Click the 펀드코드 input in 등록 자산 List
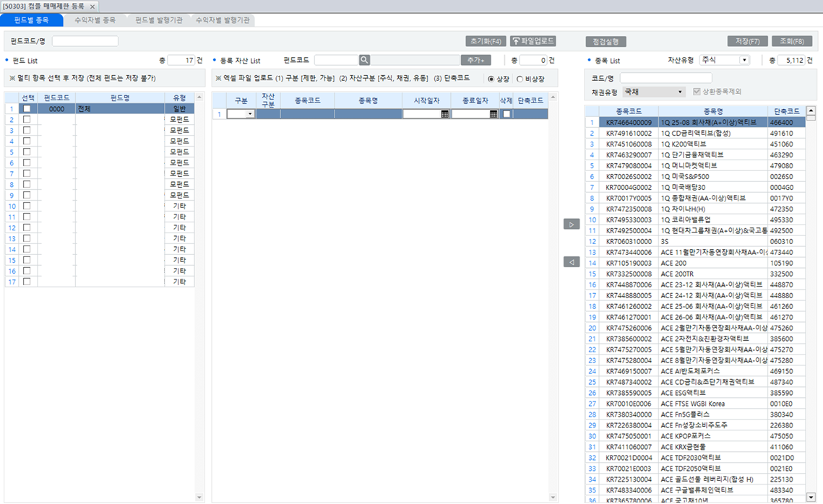This screenshot has width=823, height=504. [x=337, y=60]
